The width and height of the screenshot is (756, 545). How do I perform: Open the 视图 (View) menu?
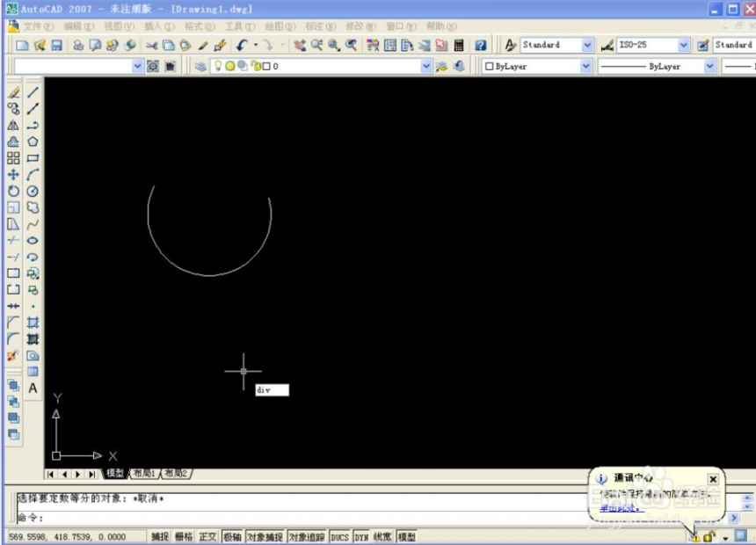point(119,26)
